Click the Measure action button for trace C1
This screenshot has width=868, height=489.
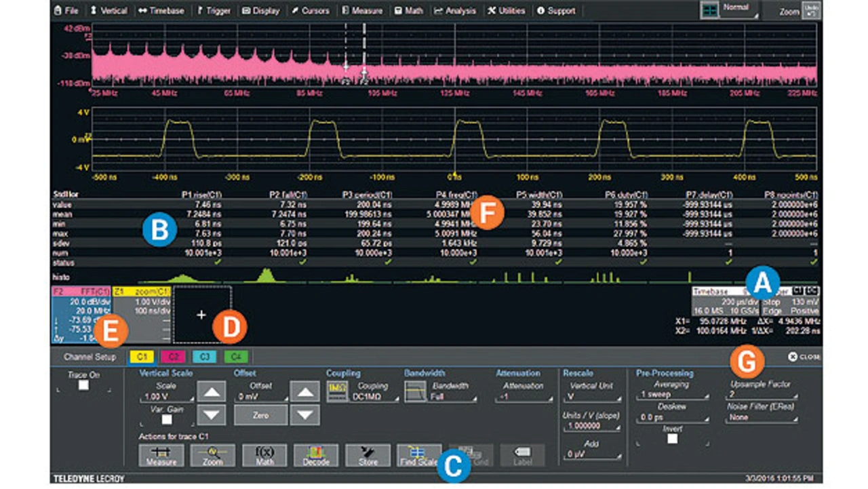coord(161,455)
